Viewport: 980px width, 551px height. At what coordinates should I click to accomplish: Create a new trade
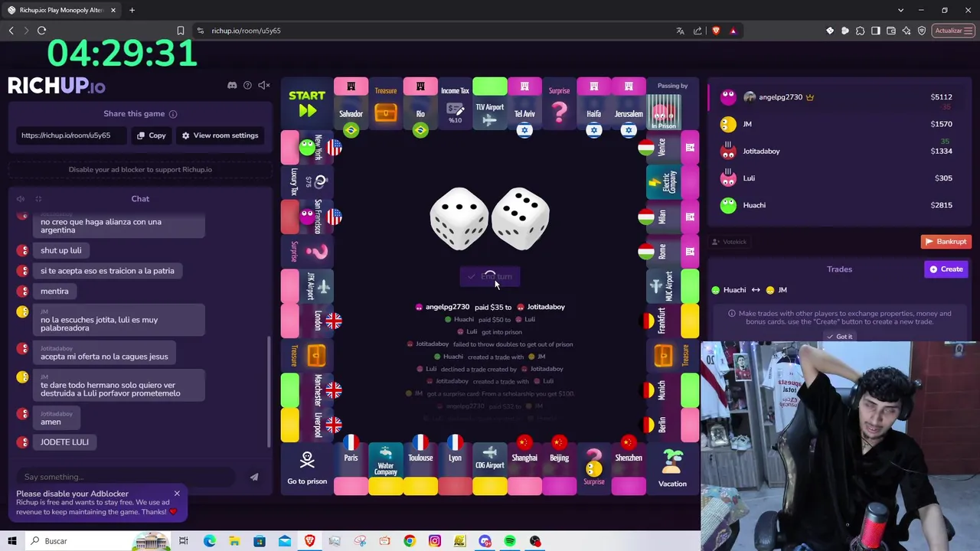tap(947, 269)
